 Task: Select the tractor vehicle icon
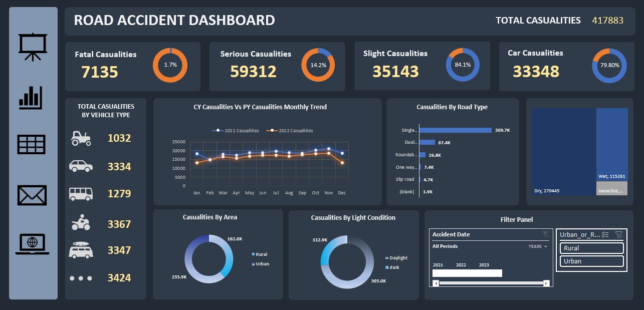[81, 138]
